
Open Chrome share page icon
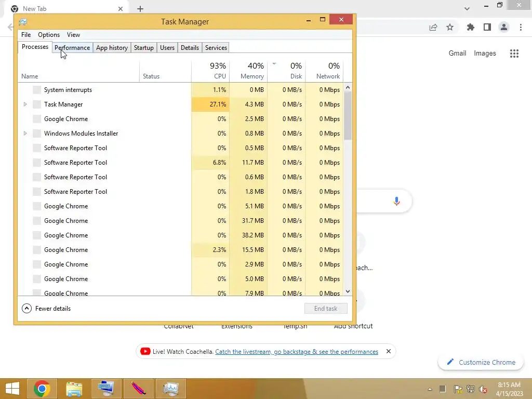[433, 28]
